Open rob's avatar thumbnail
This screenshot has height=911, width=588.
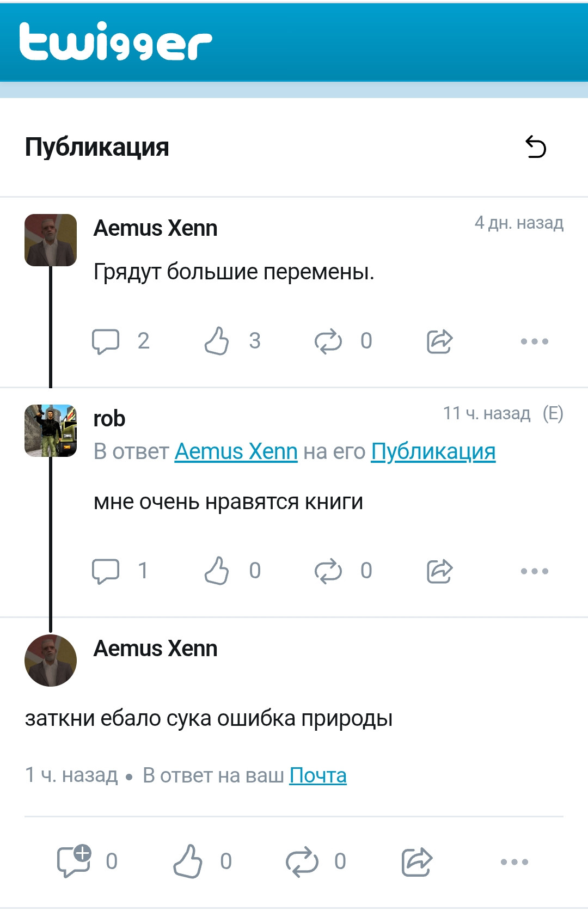coord(51,431)
